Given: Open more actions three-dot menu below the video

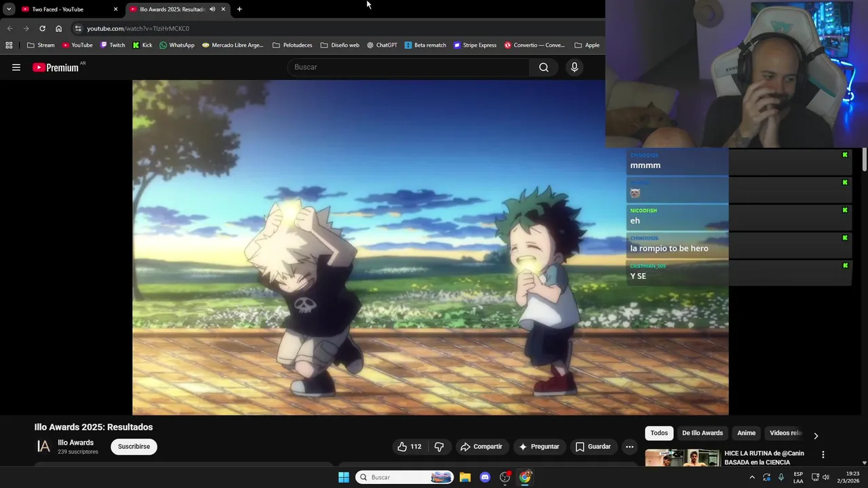Looking at the screenshot, I should point(629,447).
